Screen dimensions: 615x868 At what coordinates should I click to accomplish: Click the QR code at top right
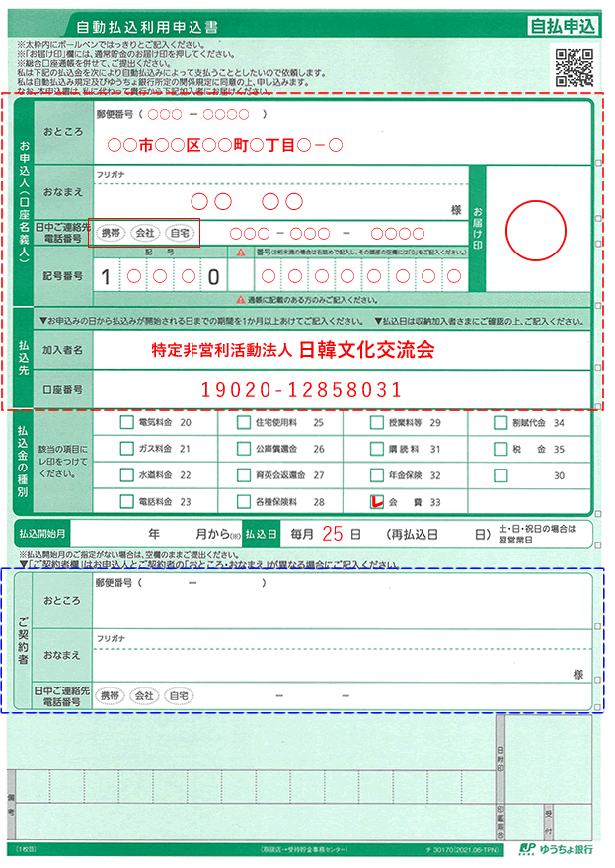[575, 68]
